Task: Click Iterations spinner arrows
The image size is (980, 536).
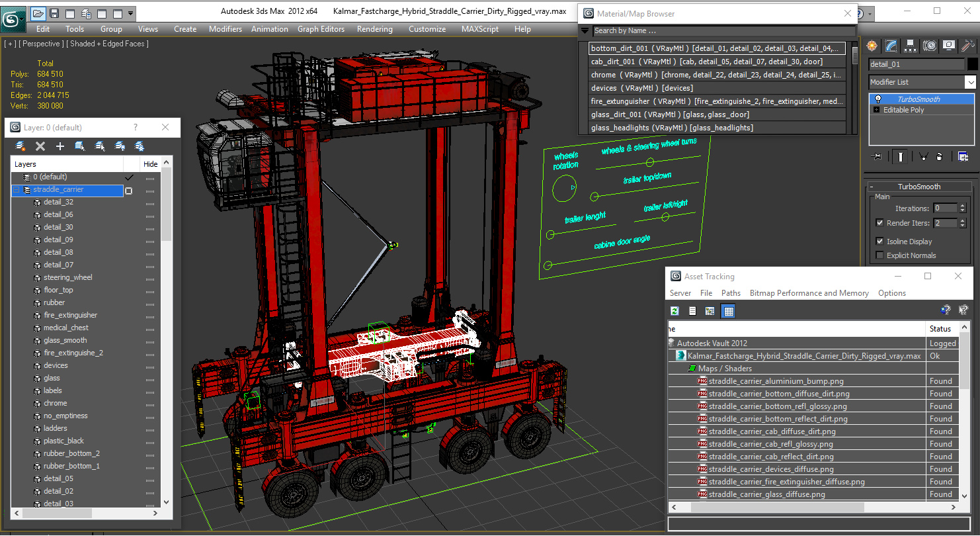Action: 962,208
